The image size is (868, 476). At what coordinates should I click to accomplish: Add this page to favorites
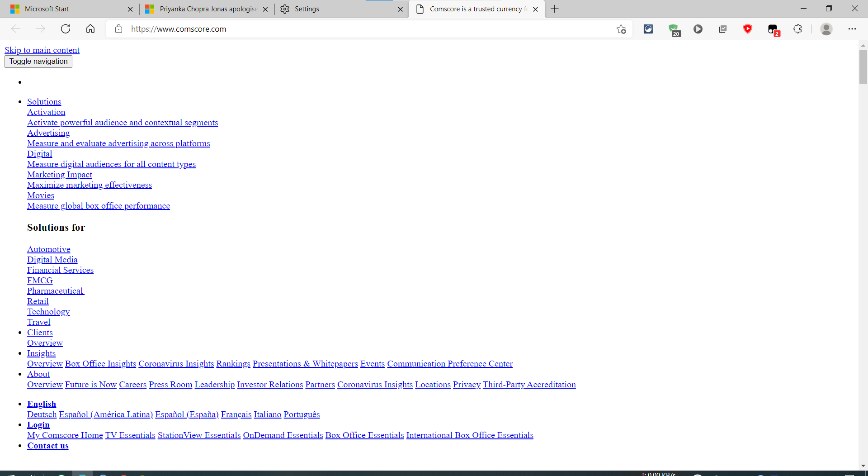(x=621, y=29)
